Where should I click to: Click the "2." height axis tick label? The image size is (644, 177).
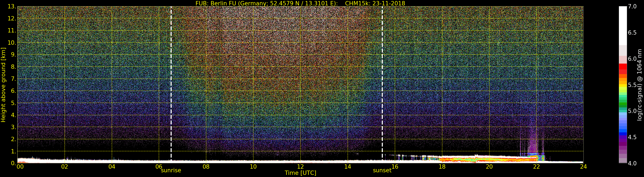(14, 139)
